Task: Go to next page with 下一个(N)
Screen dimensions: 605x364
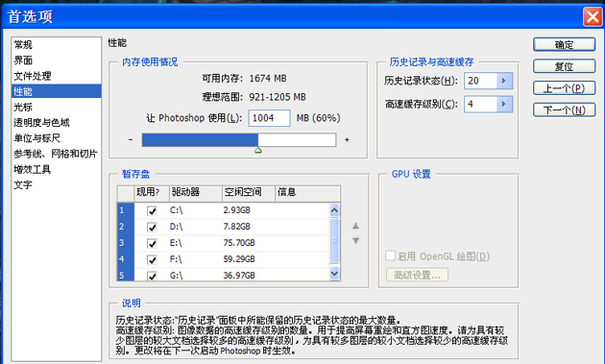Action: [x=564, y=110]
